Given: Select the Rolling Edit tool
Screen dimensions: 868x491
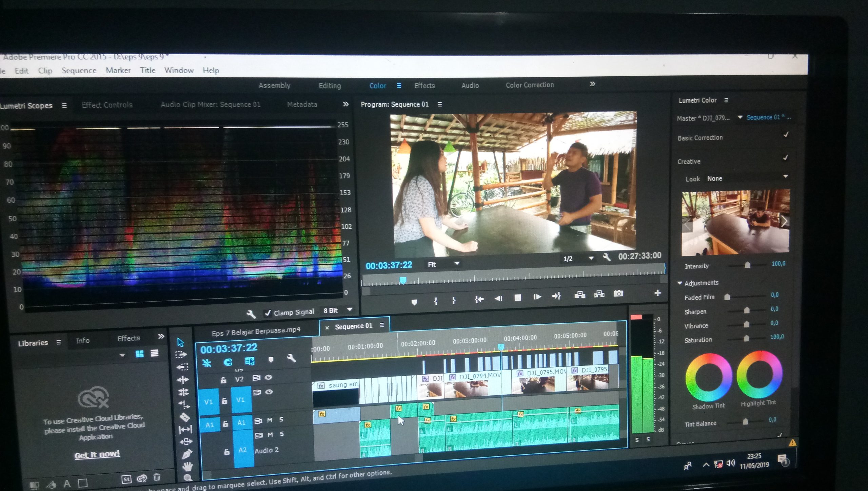Looking at the screenshot, I should click(x=183, y=392).
